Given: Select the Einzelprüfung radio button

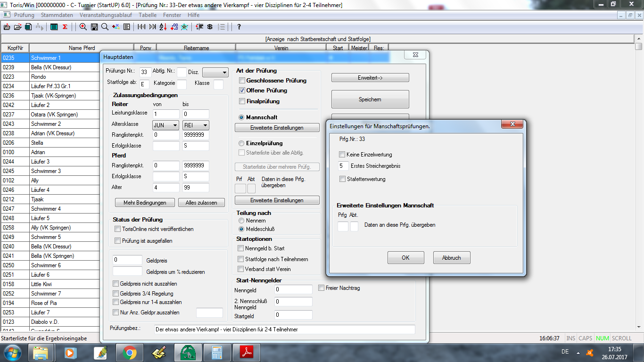Looking at the screenshot, I should (241, 143).
